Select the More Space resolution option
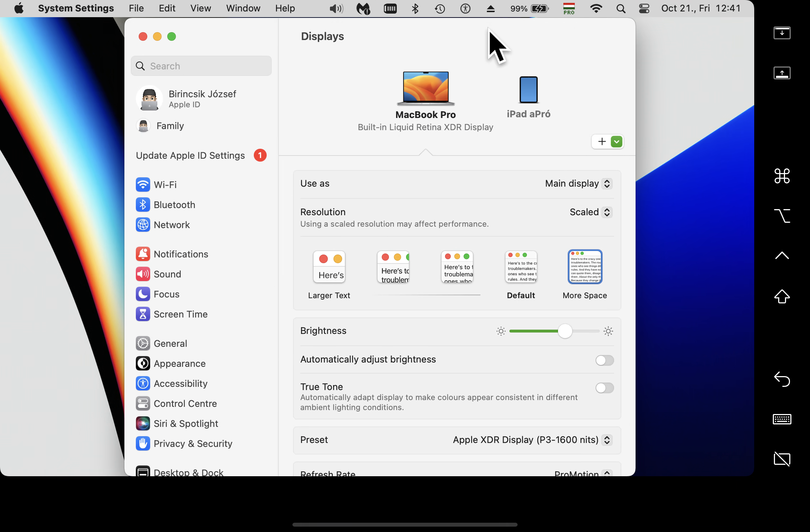The image size is (810, 532). [x=585, y=267]
